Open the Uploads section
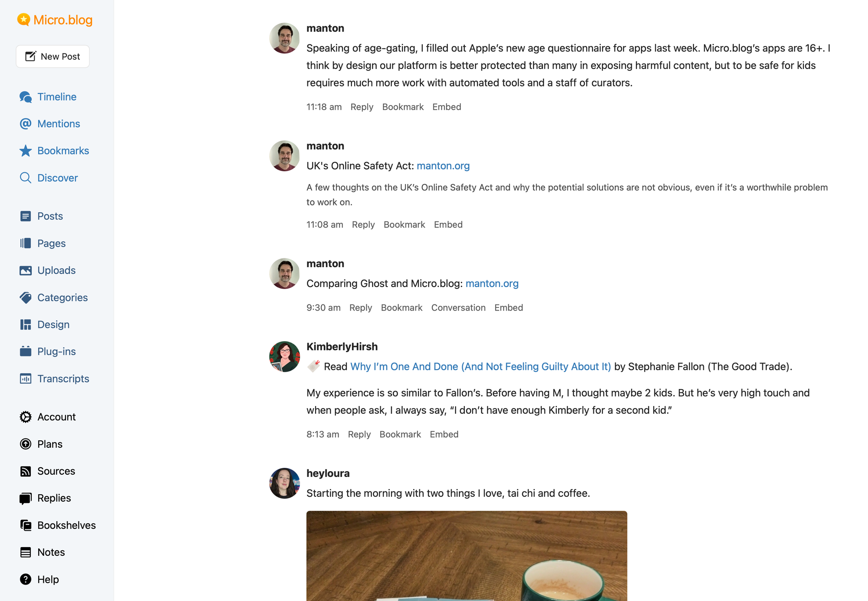The width and height of the screenshot is (868, 601). coord(56,270)
